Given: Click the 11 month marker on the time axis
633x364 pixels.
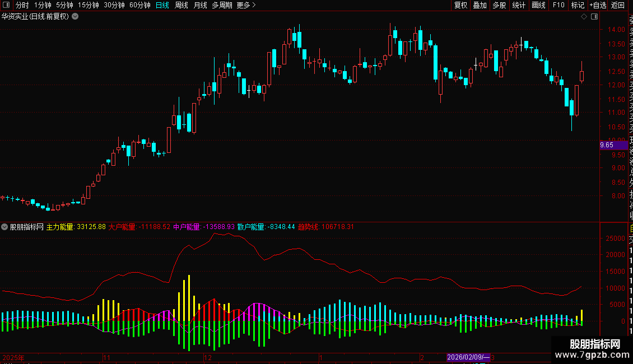Looking at the screenshot, I should (x=106, y=357).
